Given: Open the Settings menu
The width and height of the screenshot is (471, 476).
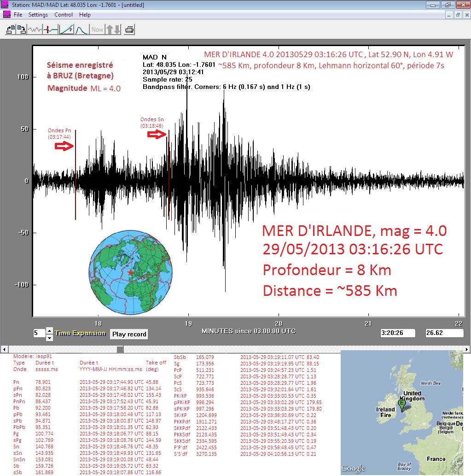Looking at the screenshot, I should point(38,15).
